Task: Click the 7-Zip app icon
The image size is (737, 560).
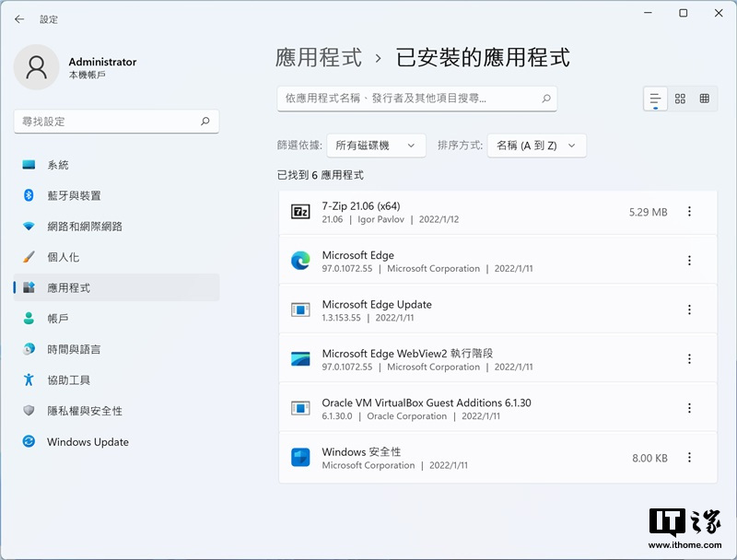Action: tap(300, 212)
